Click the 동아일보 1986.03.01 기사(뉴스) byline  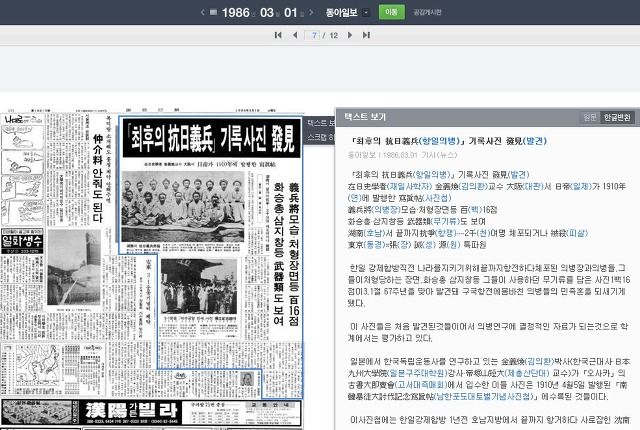pos(402,155)
